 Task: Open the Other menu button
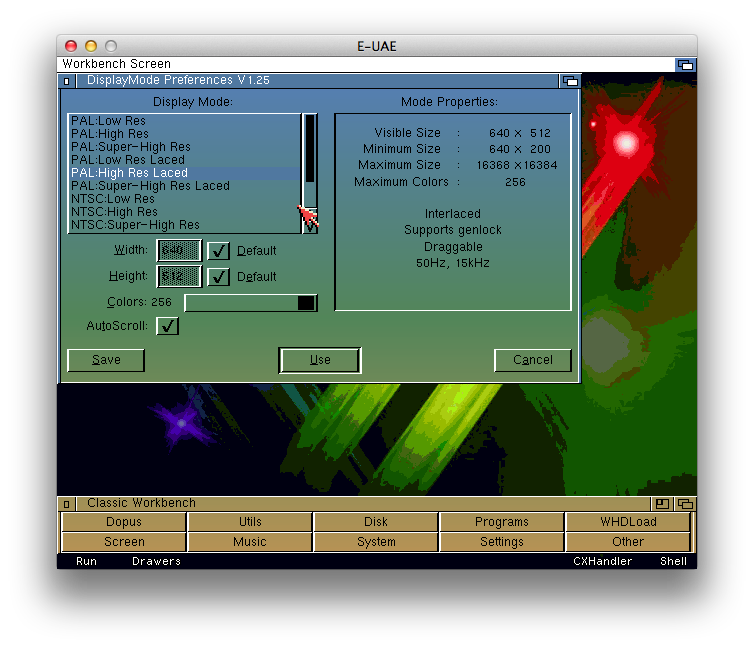coord(628,542)
